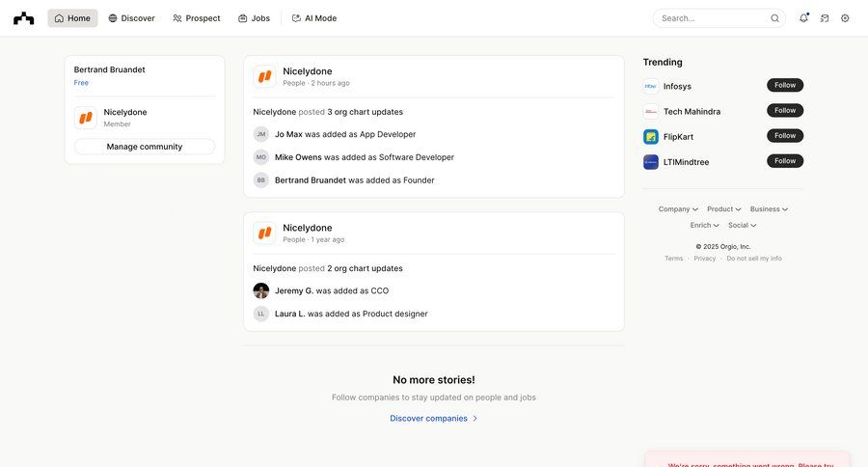This screenshot has width=868, height=467.
Task: Click the JM avatar beside Jo Max
Action: [261, 134]
